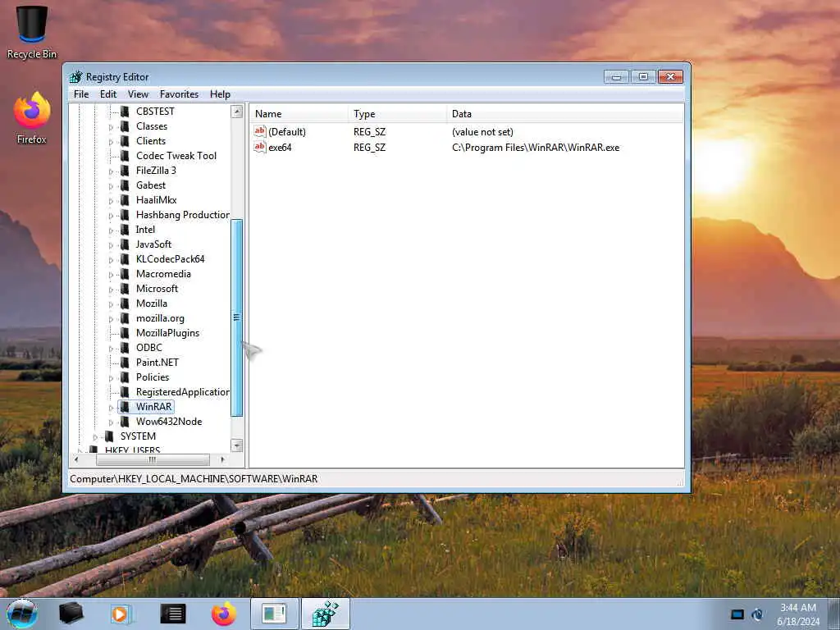Screen dimensions: 840x630
Task: Click the mozilla.org folder icon
Action: tap(125, 318)
